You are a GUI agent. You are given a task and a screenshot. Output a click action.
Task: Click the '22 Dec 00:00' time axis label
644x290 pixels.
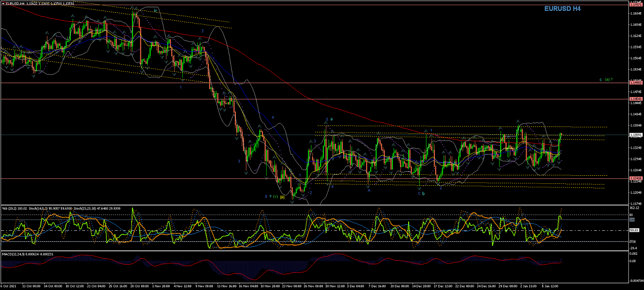coord(465,286)
